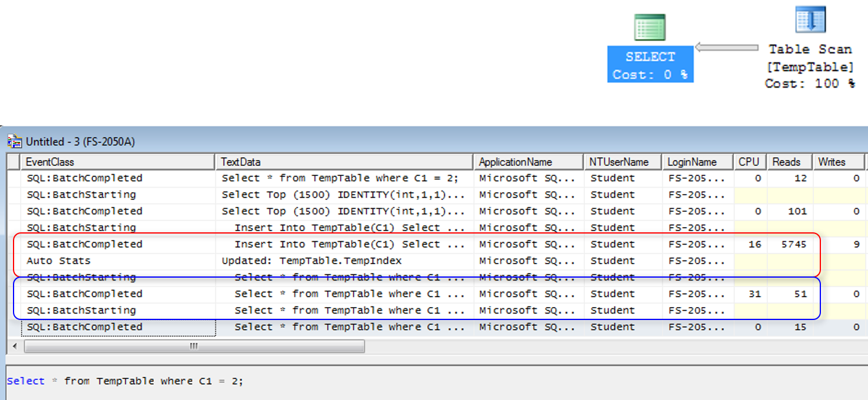The image size is (868, 400).
Task: Click the arrow connecting Table Scan to SELECT
Action: click(x=727, y=47)
